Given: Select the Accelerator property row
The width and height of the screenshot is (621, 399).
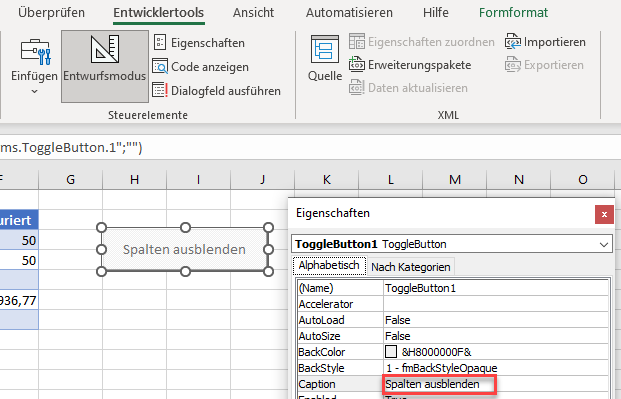Looking at the screenshot, I should (x=453, y=304).
